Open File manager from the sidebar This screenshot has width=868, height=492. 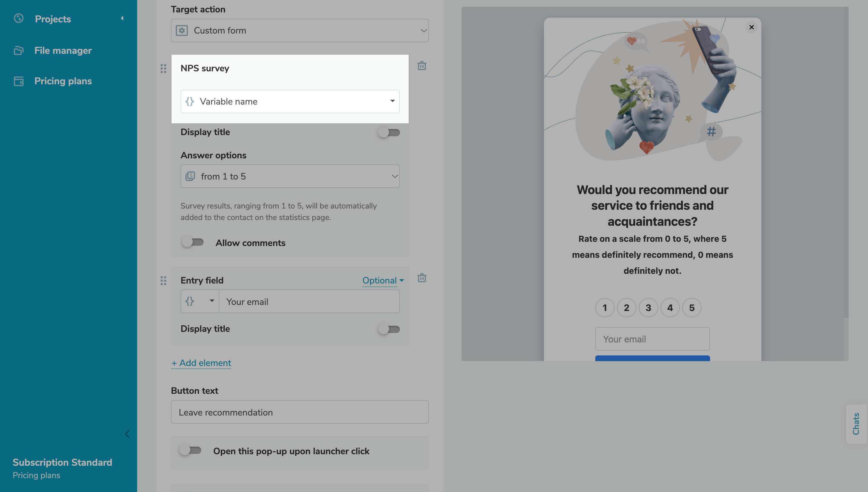63,50
